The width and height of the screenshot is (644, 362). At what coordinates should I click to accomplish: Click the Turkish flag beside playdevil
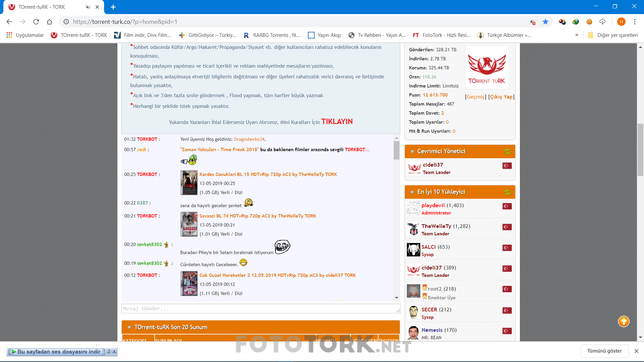[x=507, y=206]
